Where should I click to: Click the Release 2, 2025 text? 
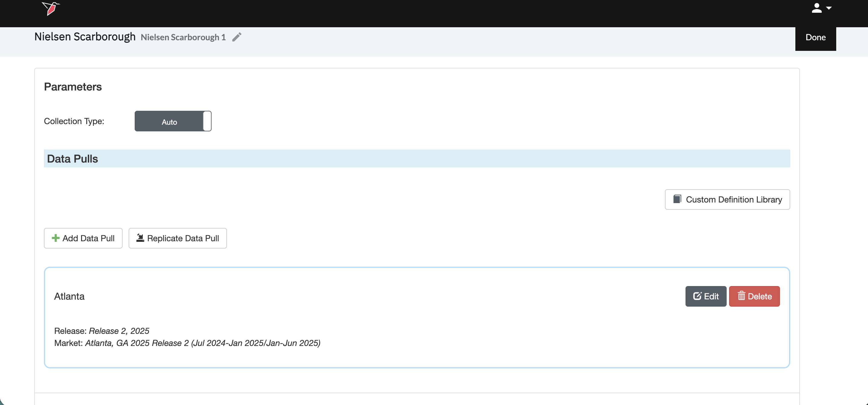119,331
